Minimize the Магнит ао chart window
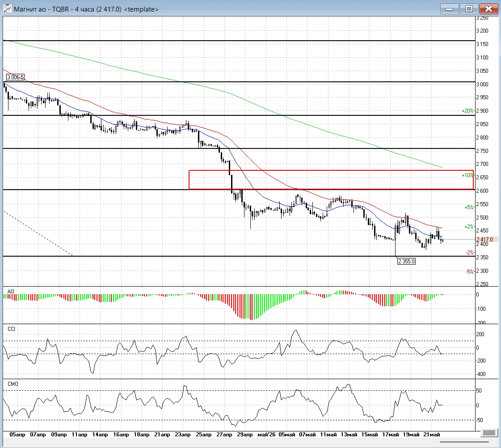 click(x=449, y=9)
